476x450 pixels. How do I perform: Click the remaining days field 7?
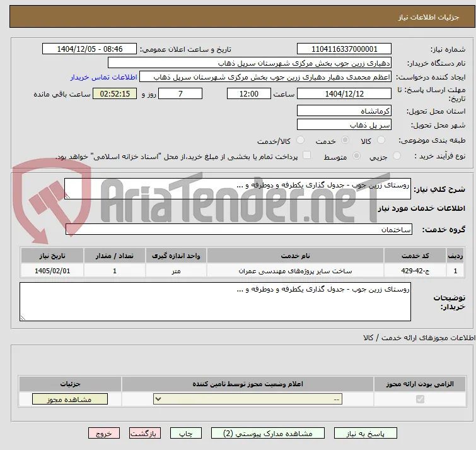[x=180, y=93]
